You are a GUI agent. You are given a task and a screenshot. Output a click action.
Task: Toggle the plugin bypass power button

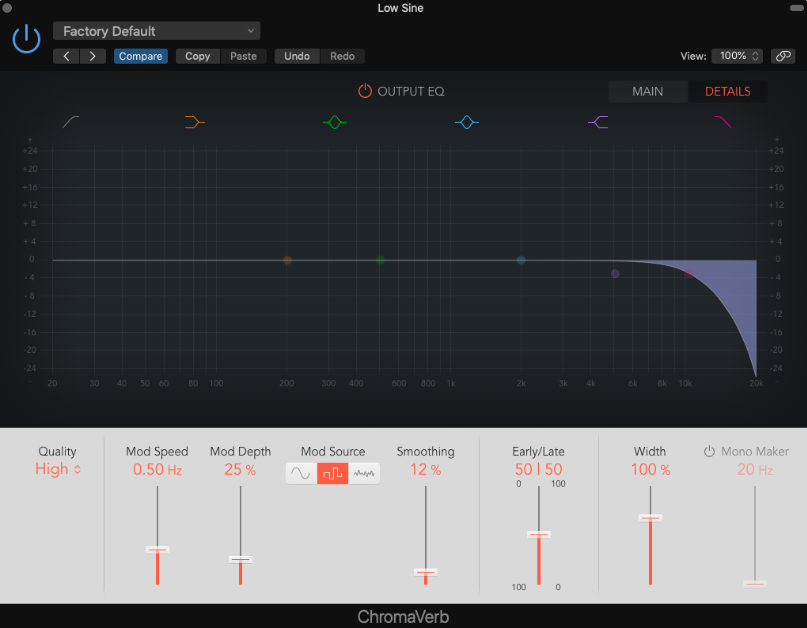pyautogui.click(x=25, y=38)
